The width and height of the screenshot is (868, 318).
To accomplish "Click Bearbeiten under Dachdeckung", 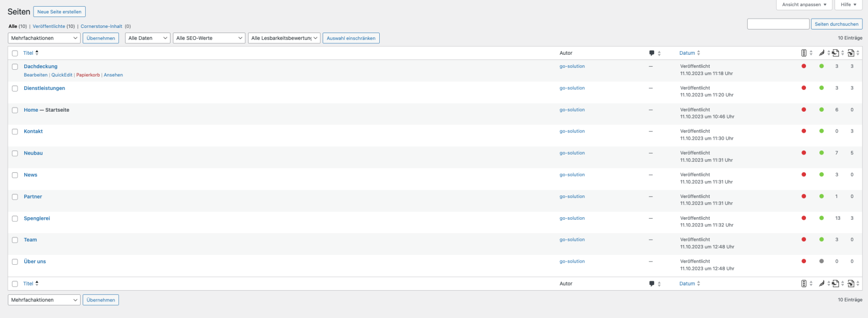I will point(36,75).
